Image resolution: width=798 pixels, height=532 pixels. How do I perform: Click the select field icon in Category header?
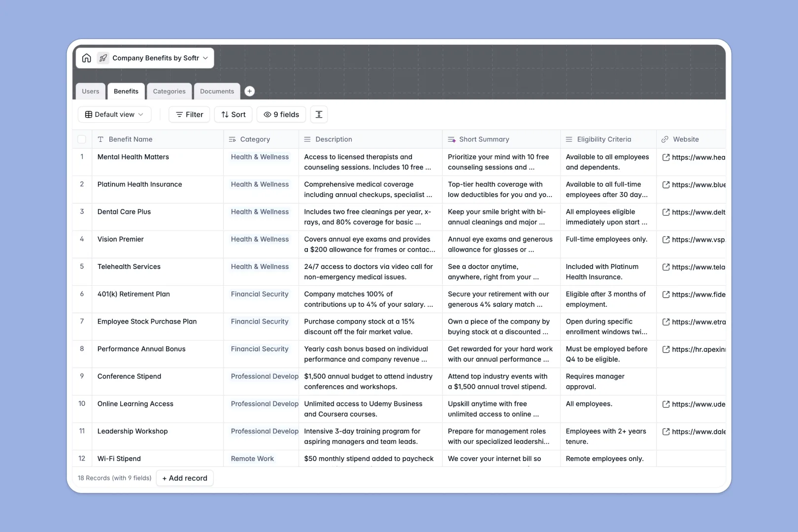click(232, 139)
